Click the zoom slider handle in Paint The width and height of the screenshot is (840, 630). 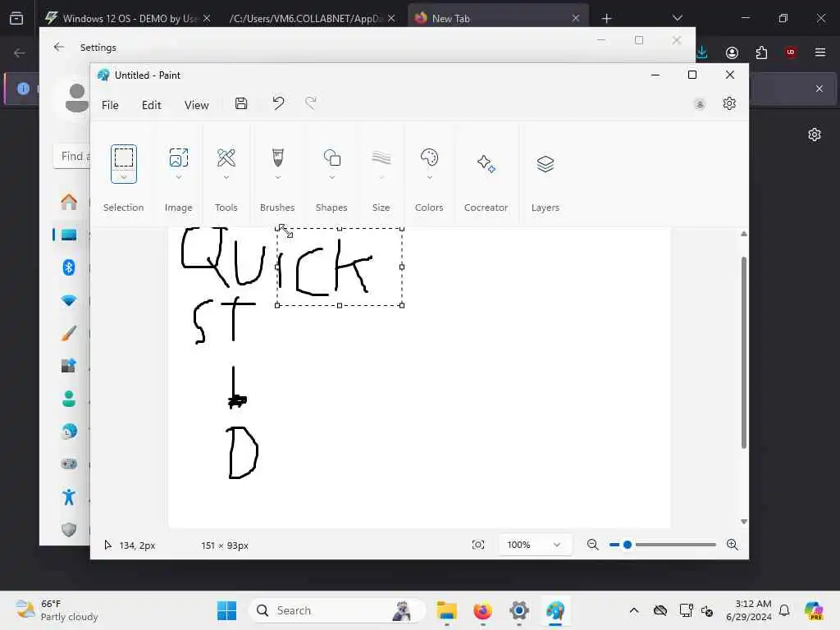628,545
